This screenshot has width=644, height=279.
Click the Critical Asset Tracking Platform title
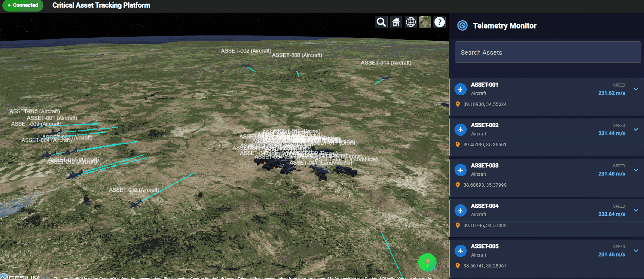pyautogui.click(x=101, y=5)
